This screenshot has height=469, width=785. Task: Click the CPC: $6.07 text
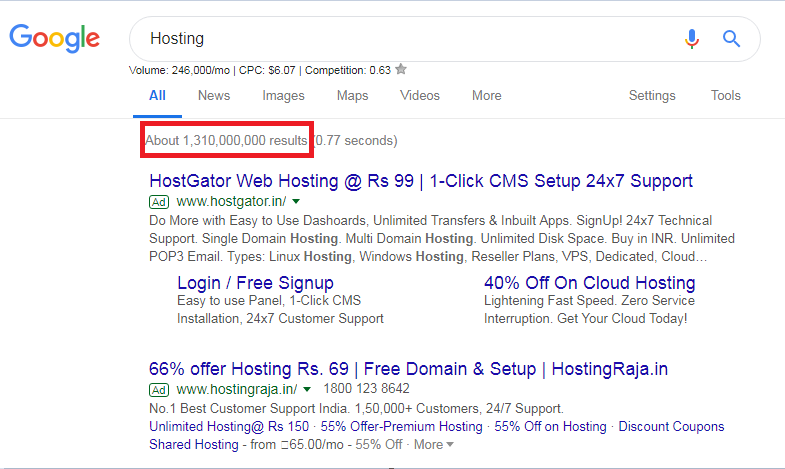click(267, 70)
